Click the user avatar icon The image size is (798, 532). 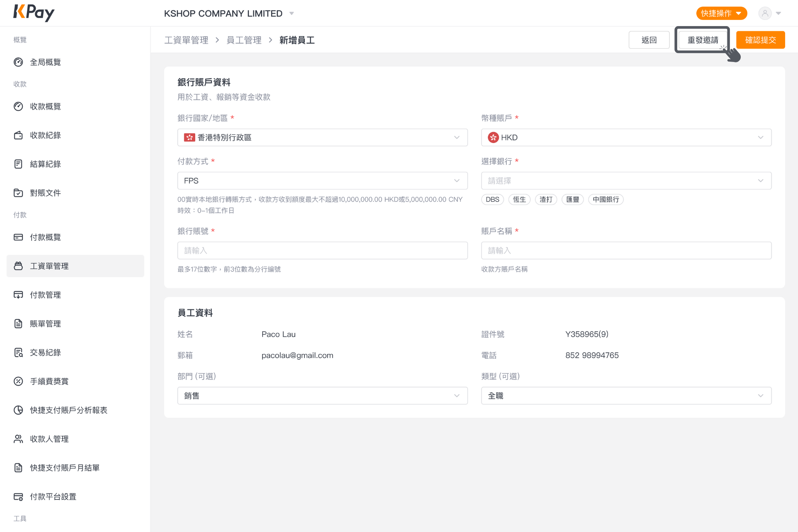pos(765,13)
